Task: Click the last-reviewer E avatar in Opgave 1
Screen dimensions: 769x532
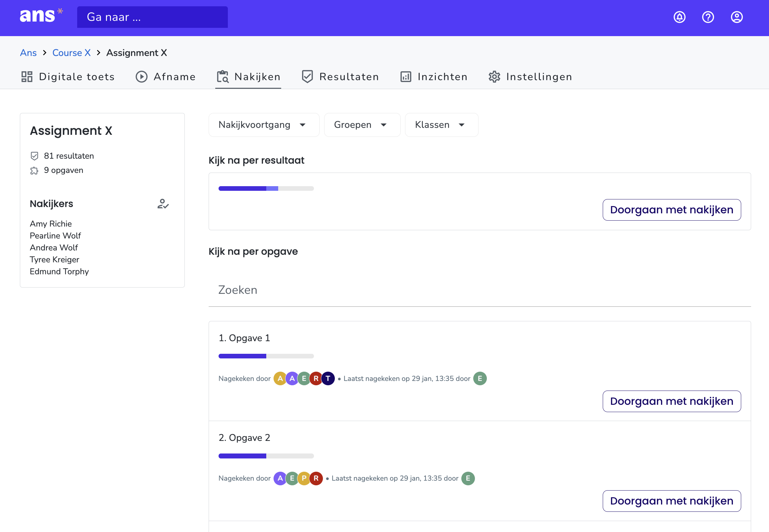Action: [480, 378]
